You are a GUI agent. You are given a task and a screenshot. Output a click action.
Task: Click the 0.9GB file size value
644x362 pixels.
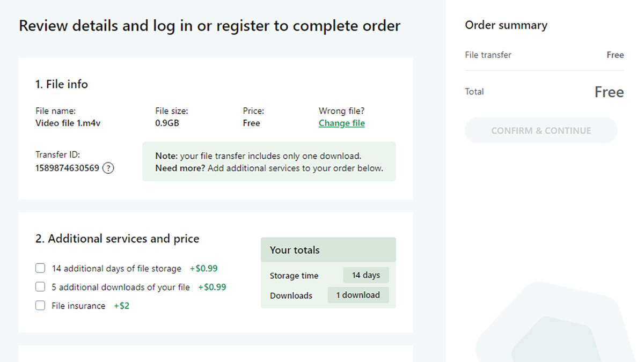click(167, 123)
